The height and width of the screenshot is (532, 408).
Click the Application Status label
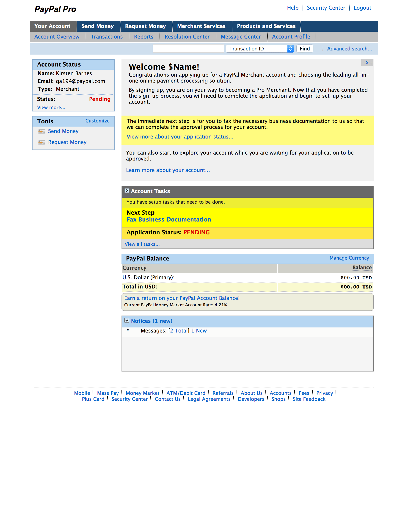click(x=154, y=232)
